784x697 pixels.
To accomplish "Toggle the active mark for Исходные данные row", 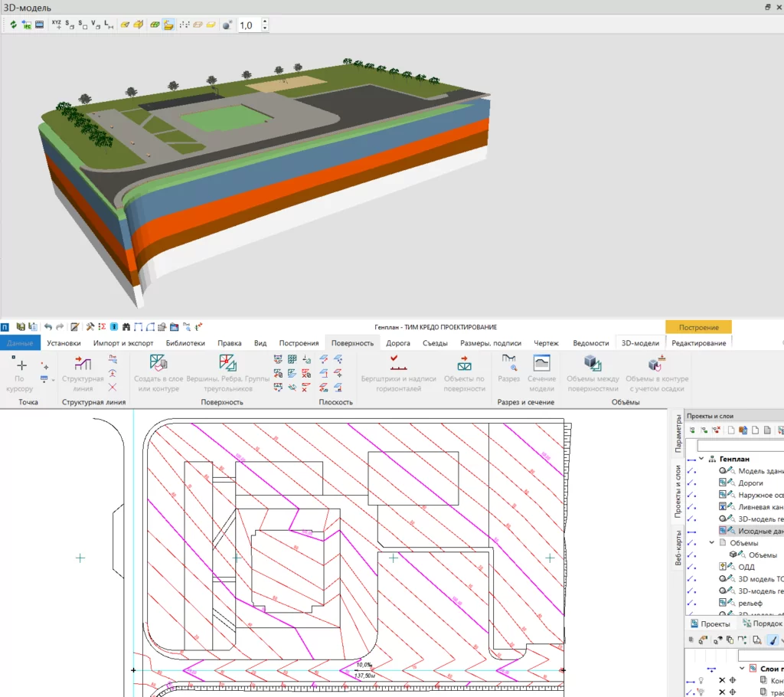I will 691,531.
